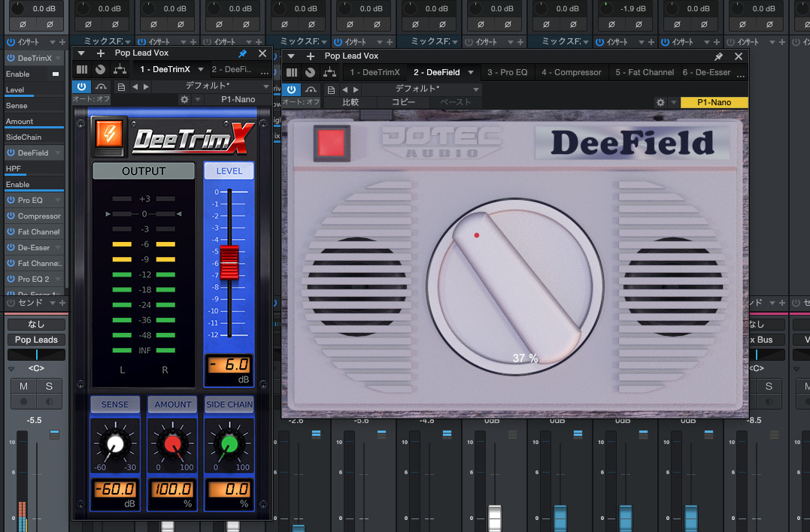Toggle the Compressor insert power icon
810x532 pixels.
coord(11,216)
